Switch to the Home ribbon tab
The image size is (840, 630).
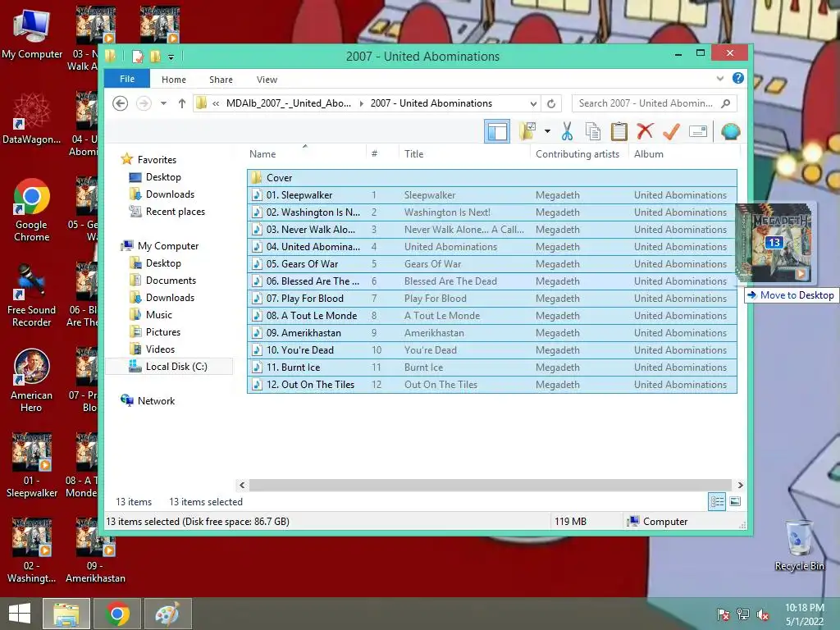[x=174, y=80]
